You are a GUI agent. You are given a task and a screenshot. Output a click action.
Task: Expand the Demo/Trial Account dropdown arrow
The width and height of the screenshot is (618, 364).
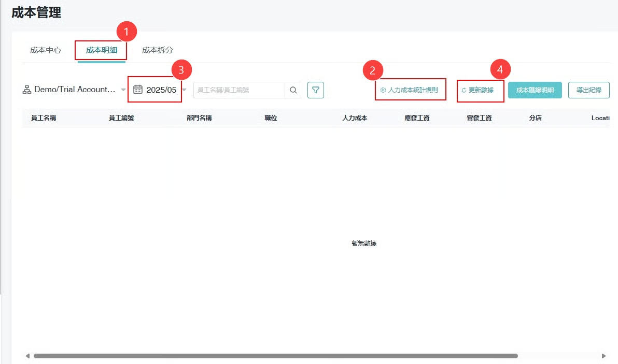point(123,90)
